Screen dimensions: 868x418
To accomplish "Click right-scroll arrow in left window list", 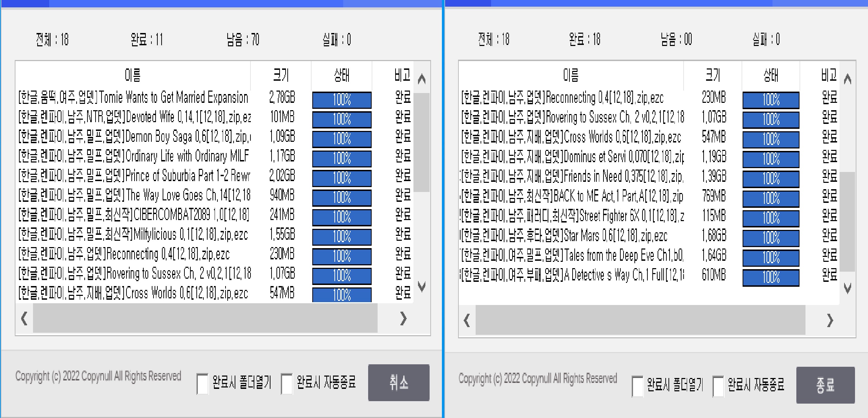I will (x=403, y=319).
